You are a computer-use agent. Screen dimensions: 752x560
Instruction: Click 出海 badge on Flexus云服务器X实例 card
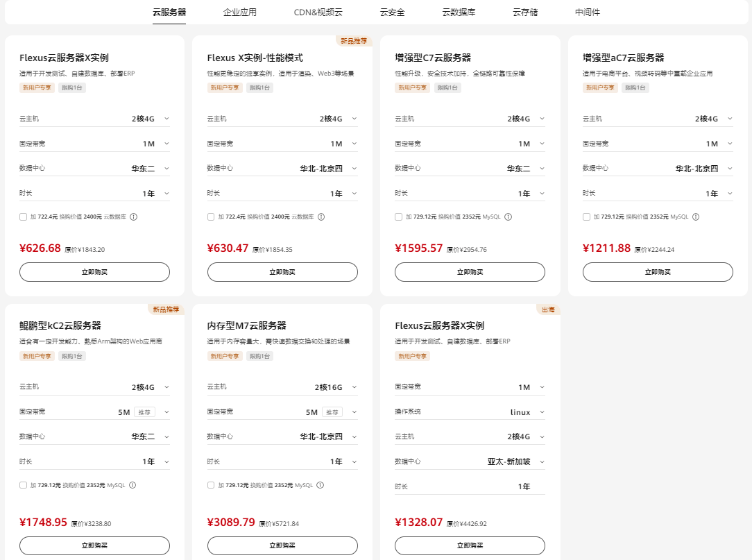click(548, 309)
